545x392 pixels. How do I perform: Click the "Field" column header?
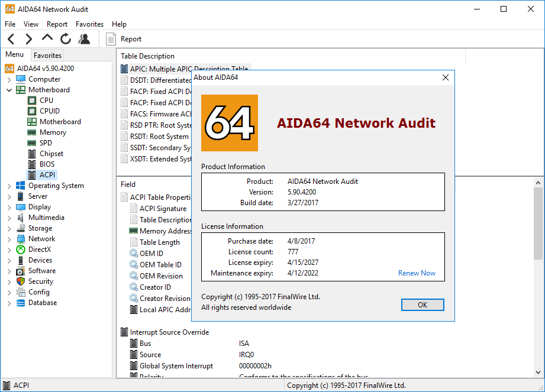(128, 184)
